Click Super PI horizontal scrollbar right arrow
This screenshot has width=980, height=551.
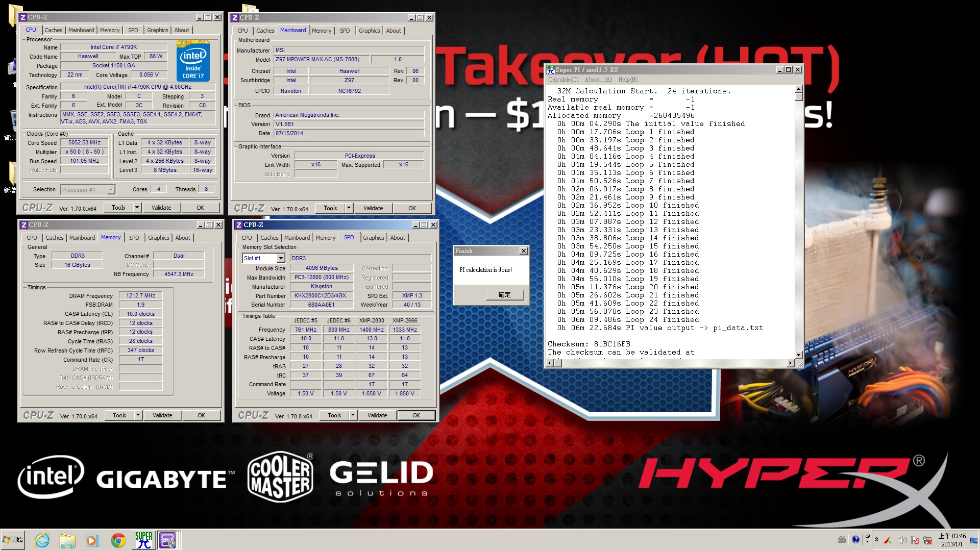790,363
